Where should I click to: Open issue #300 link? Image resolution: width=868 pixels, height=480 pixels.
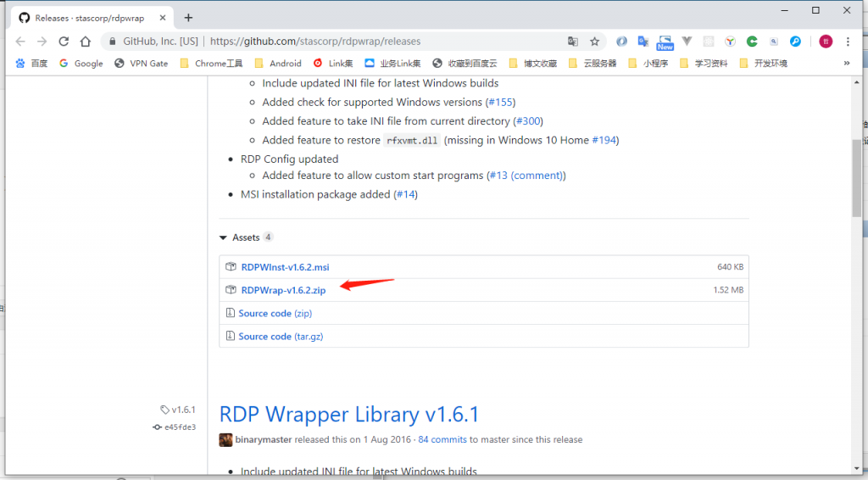pyautogui.click(x=528, y=120)
